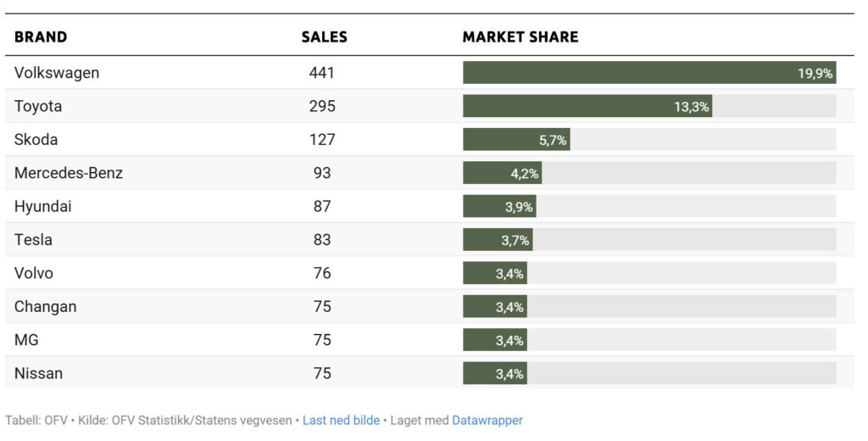This screenshot has height=441, width=868.
Task: Click the BRAND column header
Action: (41, 37)
